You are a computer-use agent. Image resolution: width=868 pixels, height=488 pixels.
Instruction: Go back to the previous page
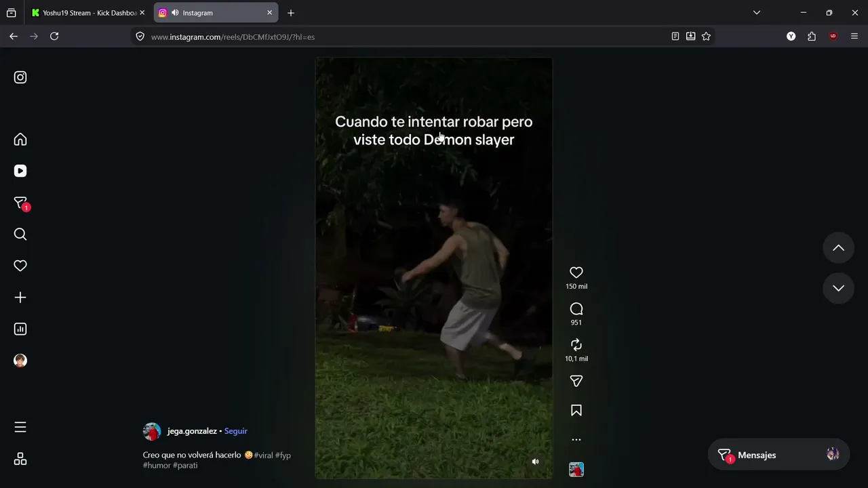14,37
